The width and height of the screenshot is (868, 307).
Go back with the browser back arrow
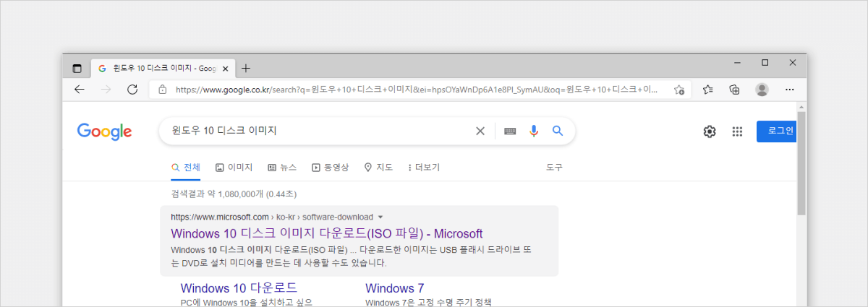pyautogui.click(x=80, y=90)
